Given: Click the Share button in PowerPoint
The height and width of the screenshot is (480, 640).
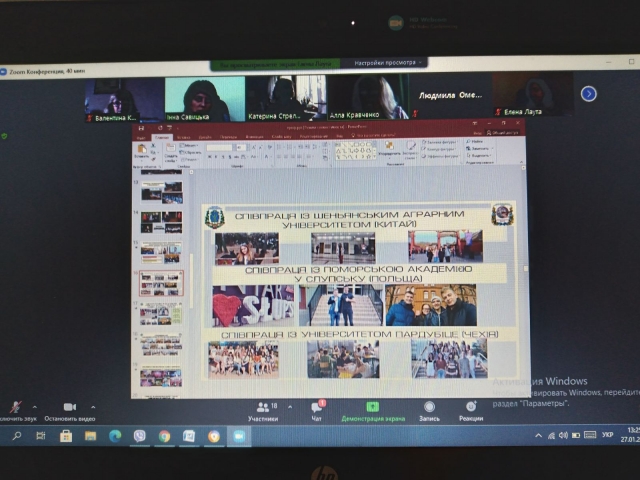Looking at the screenshot, I should tap(502, 133).
